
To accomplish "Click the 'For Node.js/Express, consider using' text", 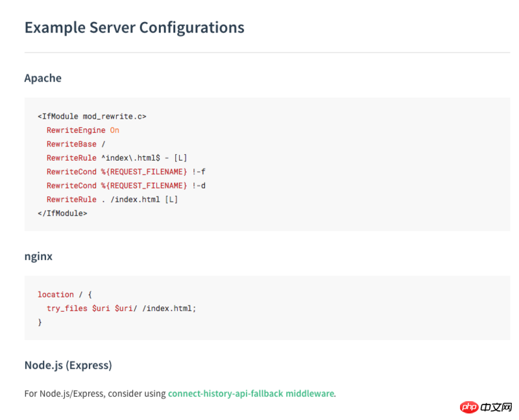I will 95,393.
